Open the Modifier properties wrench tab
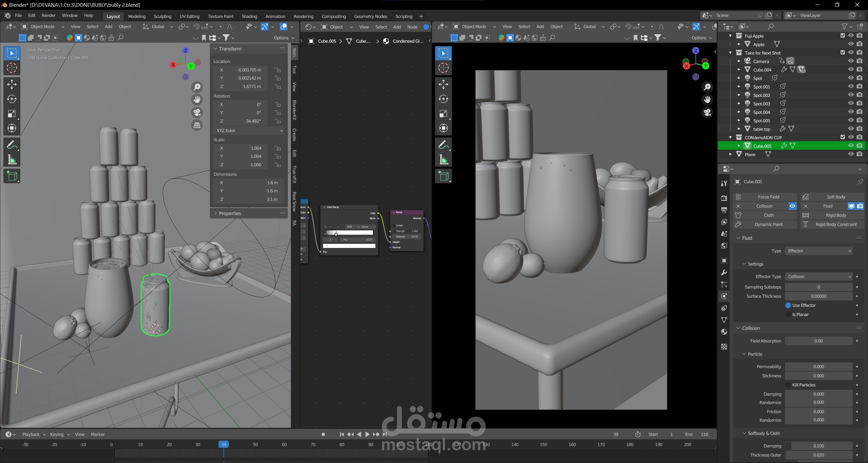This screenshot has width=868, height=463. tap(724, 272)
